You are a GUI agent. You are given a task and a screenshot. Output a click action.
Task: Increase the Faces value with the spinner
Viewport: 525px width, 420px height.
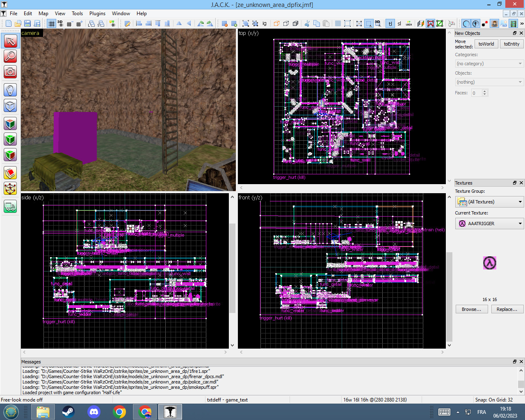(484, 91)
